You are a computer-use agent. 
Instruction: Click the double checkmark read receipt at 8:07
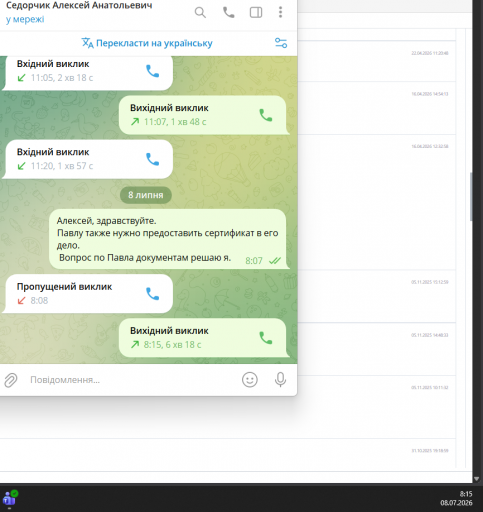click(x=275, y=261)
